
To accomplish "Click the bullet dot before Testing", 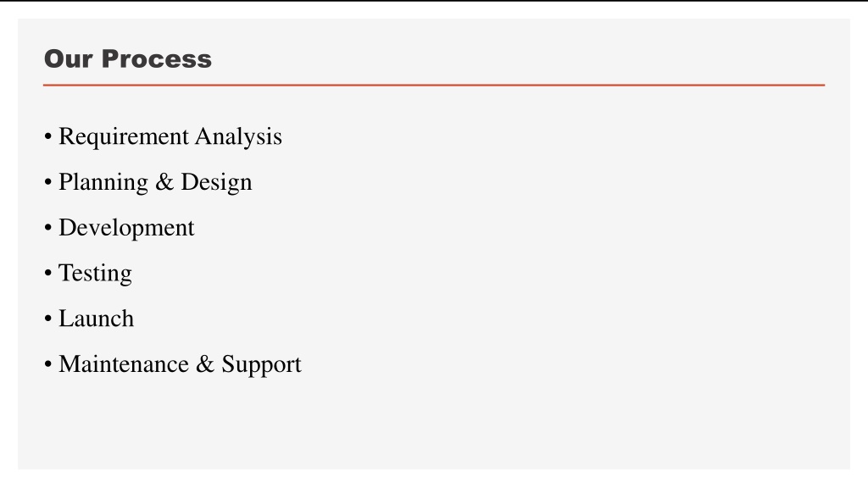I will 48,273.
